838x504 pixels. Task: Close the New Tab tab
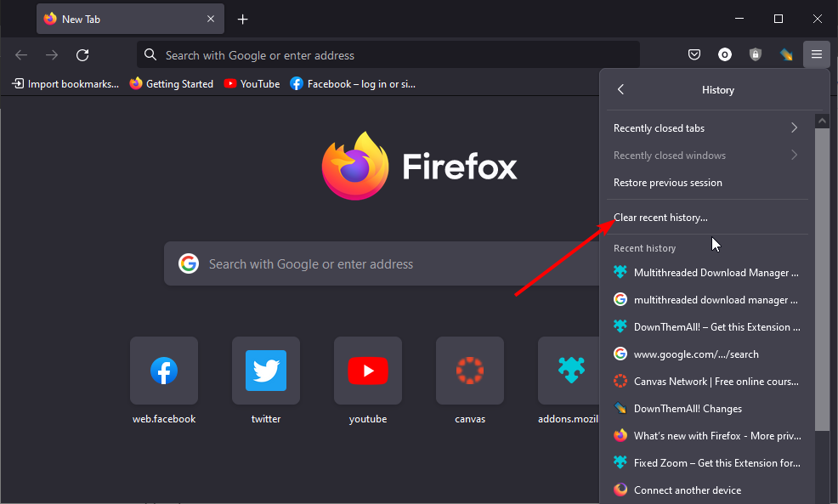pyautogui.click(x=211, y=19)
